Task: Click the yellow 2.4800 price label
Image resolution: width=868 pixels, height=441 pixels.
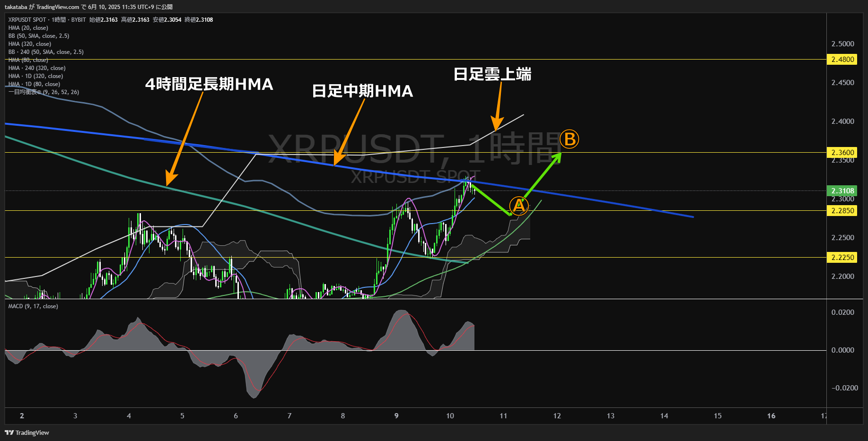Action: 842,60
